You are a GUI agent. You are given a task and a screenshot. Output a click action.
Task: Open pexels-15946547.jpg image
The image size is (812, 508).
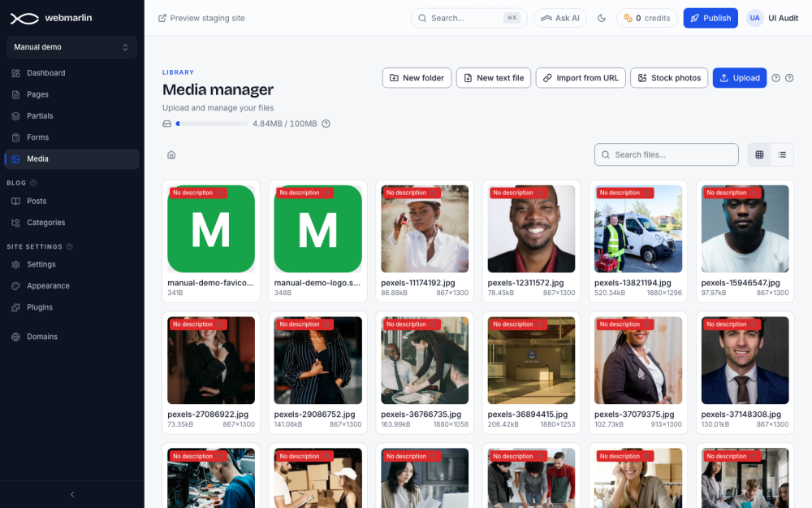tap(745, 228)
